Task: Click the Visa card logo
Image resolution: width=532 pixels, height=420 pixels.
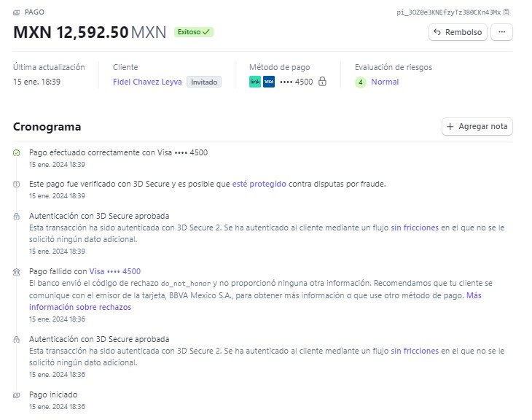Action: tap(268, 82)
